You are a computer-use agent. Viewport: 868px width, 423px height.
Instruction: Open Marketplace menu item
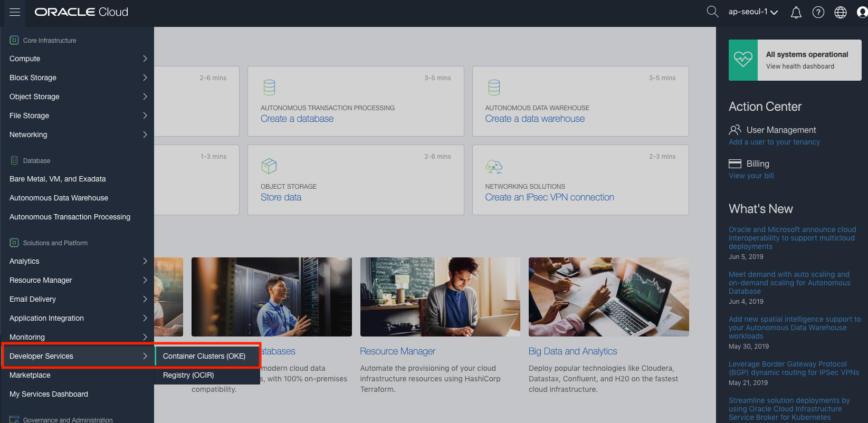(x=77, y=375)
